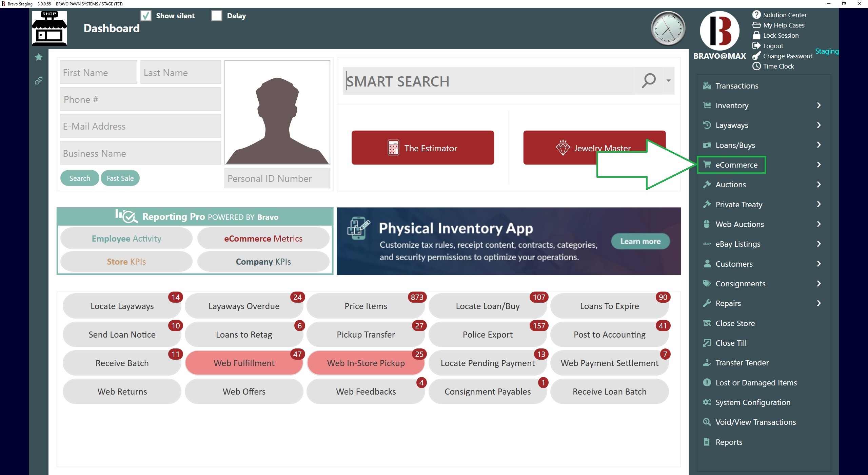
Task: Click the Change Password key icon
Action: tap(756, 56)
